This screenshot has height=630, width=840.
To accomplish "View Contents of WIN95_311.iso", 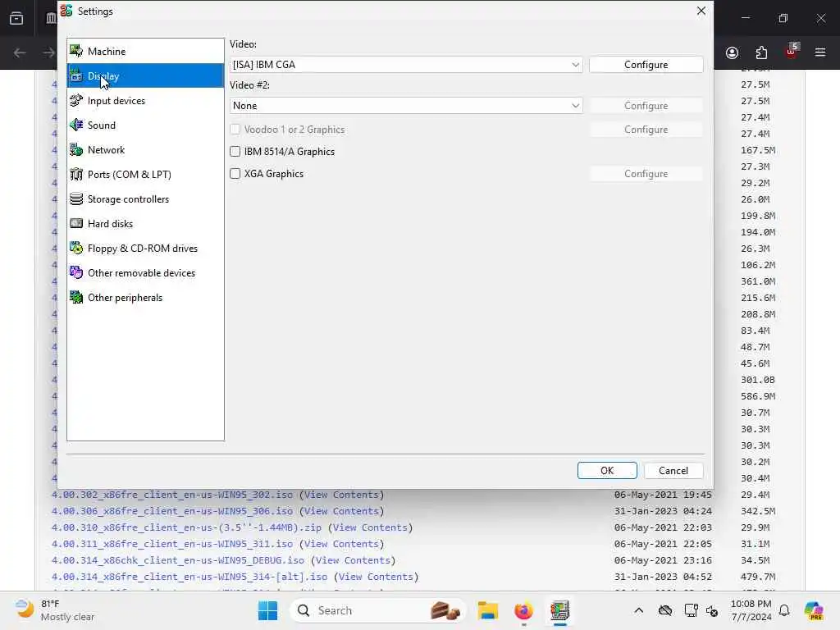I will 341,544.
